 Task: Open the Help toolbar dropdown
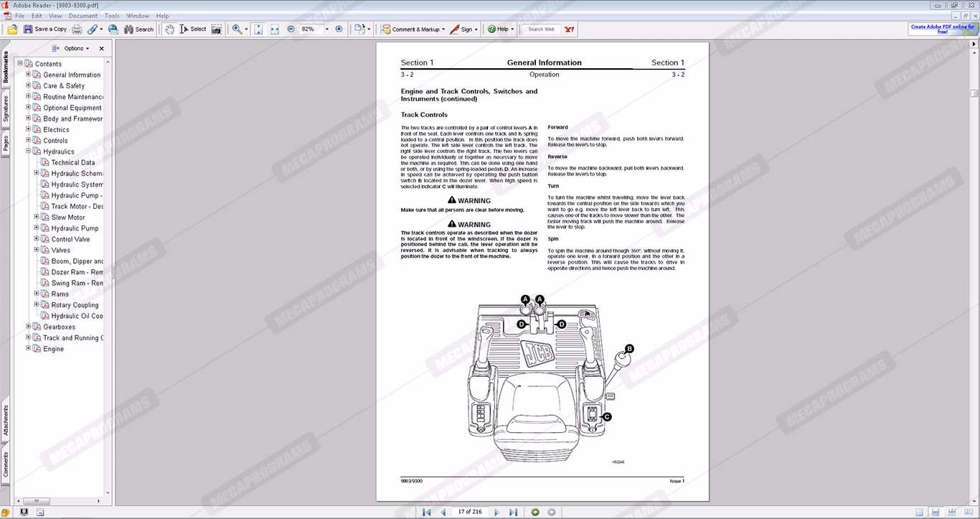tap(501, 29)
